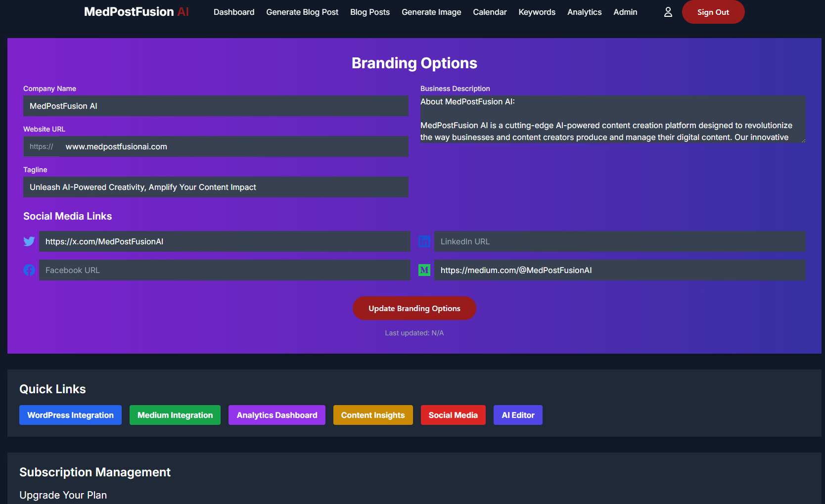Open the Analytics nav item

pyautogui.click(x=584, y=12)
